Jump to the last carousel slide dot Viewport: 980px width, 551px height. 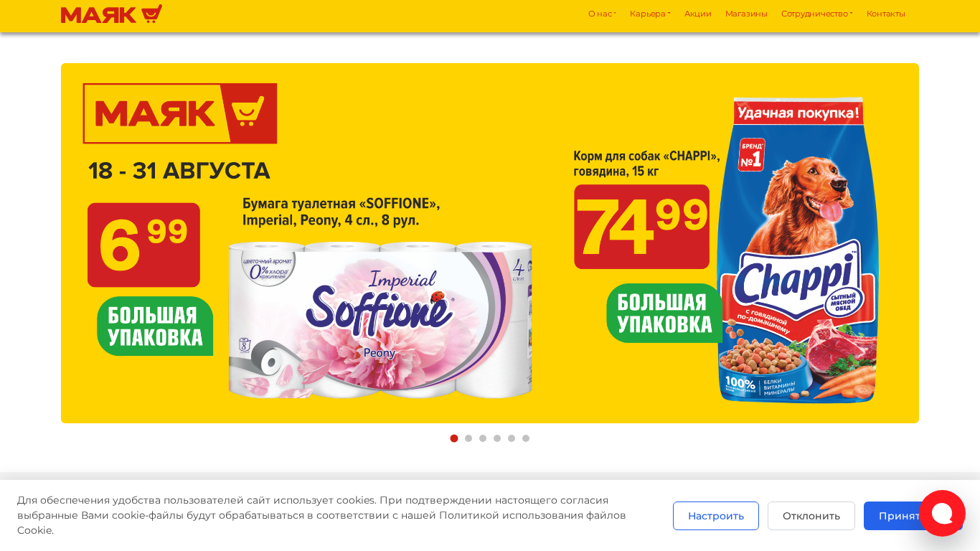[526, 438]
